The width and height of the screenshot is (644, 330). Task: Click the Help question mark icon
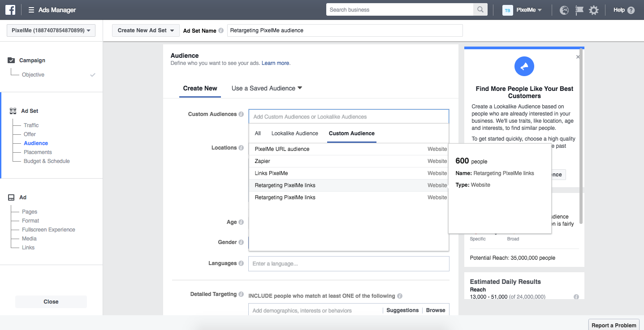(631, 10)
